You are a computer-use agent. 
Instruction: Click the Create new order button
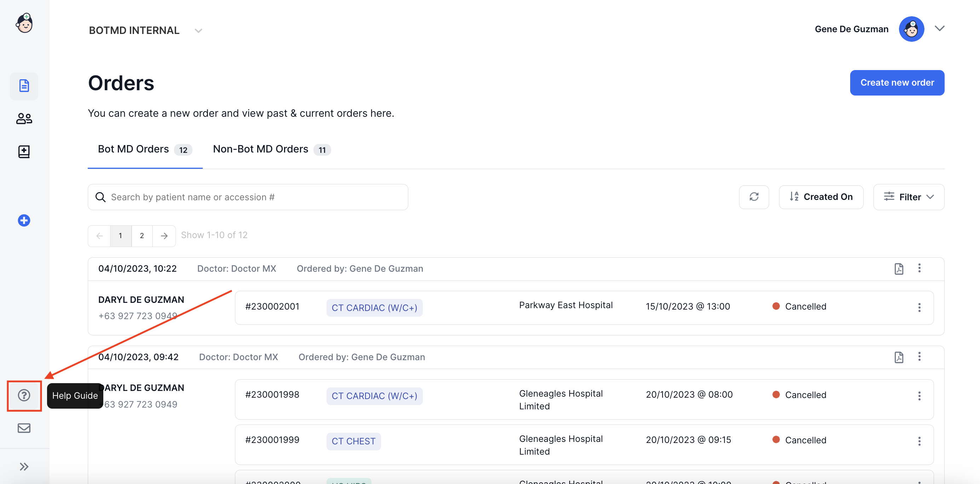pyautogui.click(x=897, y=82)
